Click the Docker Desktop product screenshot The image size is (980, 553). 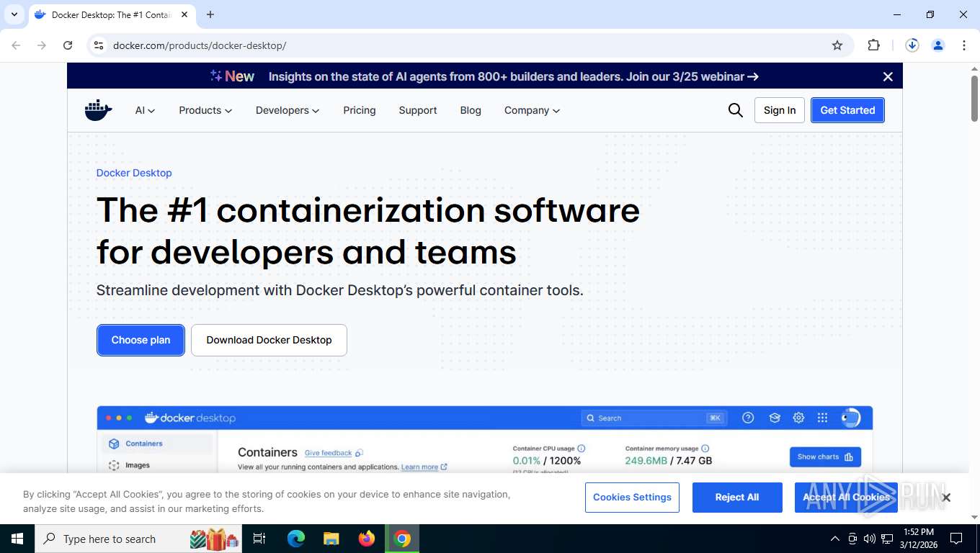(484, 439)
